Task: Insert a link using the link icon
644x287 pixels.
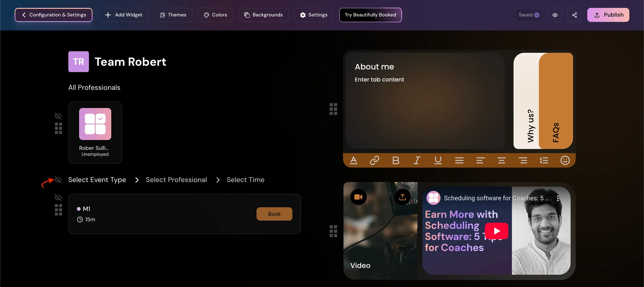Action: (374, 160)
